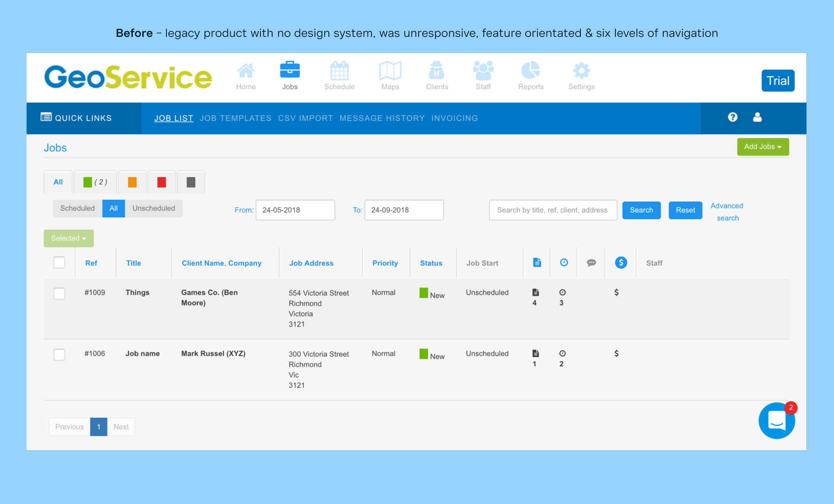Check the box for job #1009
Screen dimensions: 834x504
[x=59, y=294]
